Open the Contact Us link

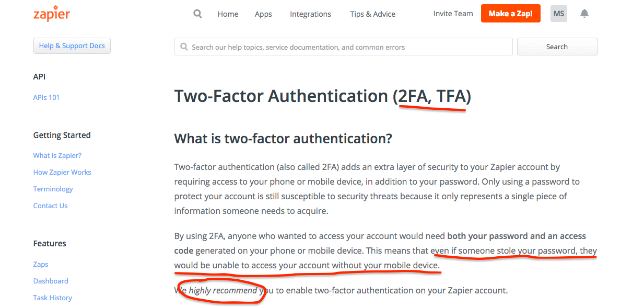click(50, 206)
